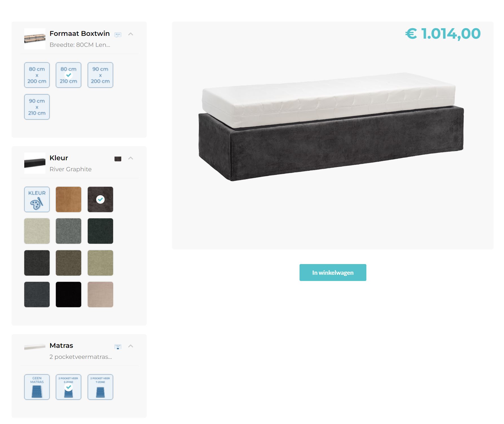Viewport: 504px width, 424px height.
Task: Pick the cognac brown color swatch
Action: click(x=69, y=199)
